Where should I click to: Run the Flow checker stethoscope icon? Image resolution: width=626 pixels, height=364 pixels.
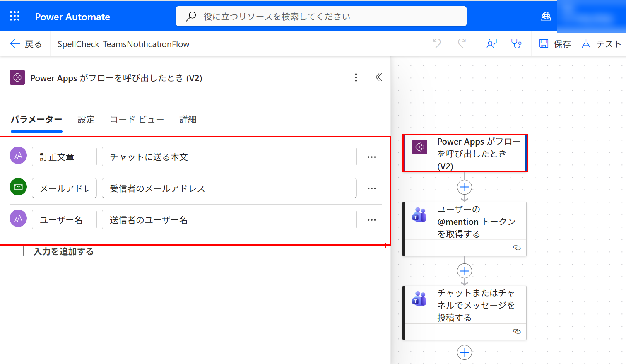(x=517, y=43)
